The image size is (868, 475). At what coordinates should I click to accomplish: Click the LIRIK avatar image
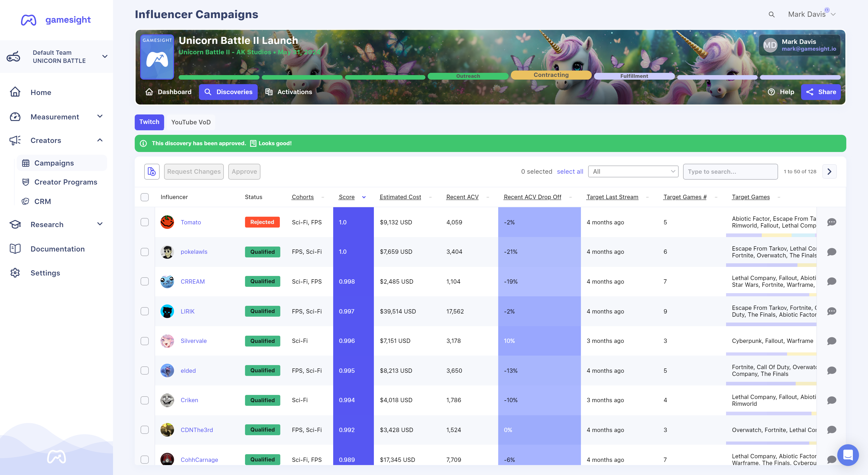(167, 311)
